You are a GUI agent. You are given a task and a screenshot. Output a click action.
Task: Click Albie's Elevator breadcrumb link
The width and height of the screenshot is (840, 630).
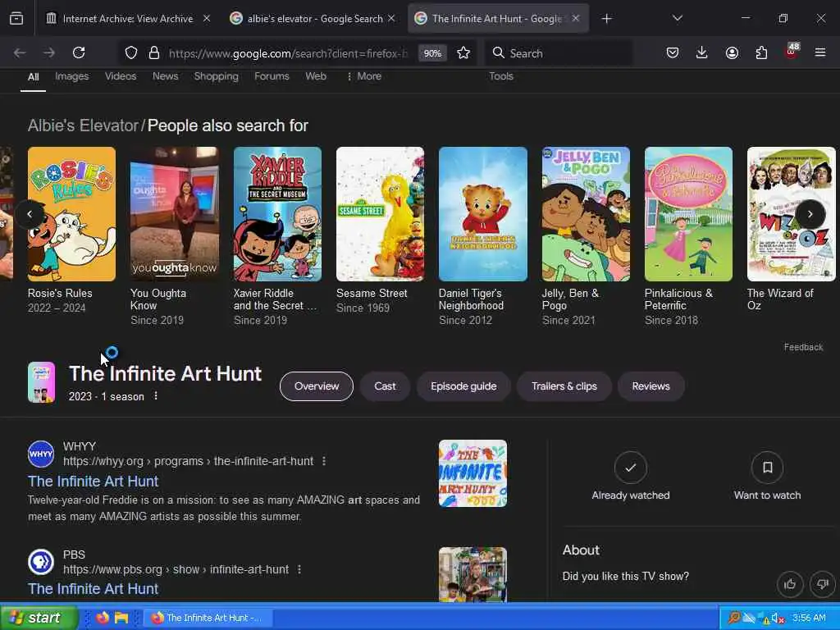[x=83, y=126]
